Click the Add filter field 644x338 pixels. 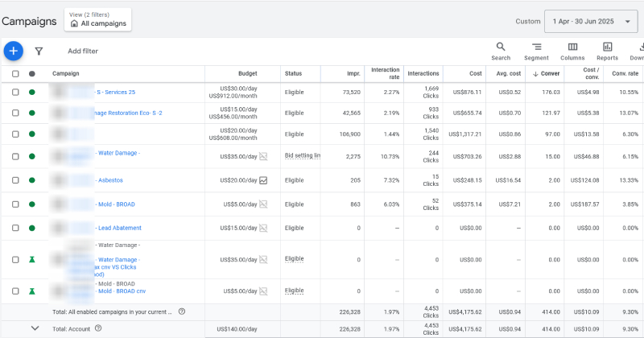(83, 51)
